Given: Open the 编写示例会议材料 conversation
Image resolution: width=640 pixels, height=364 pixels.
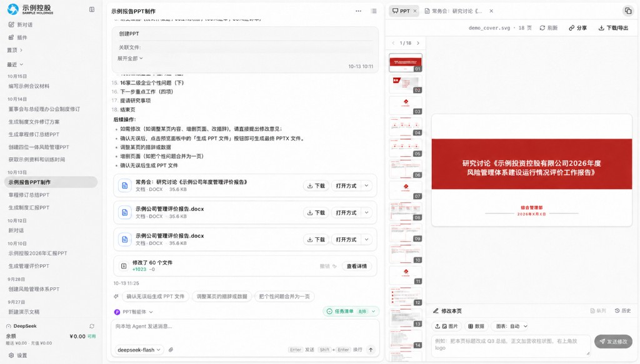Looking at the screenshot, I should pos(29,86).
